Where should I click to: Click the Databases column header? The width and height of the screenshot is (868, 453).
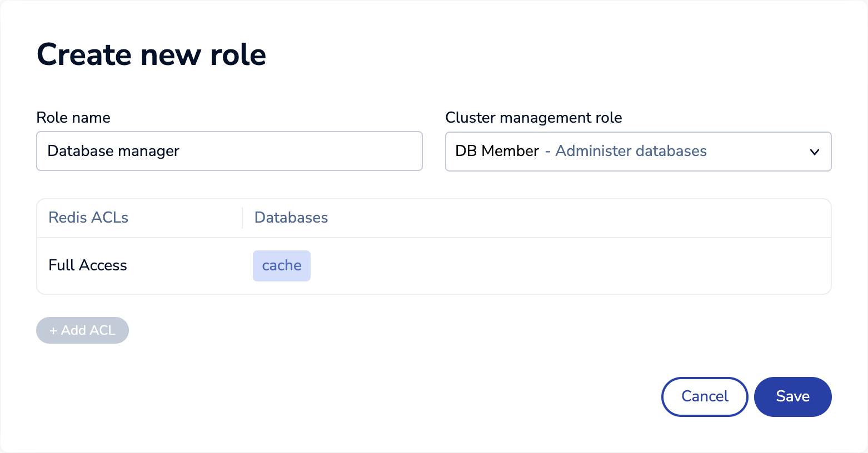[x=291, y=218]
